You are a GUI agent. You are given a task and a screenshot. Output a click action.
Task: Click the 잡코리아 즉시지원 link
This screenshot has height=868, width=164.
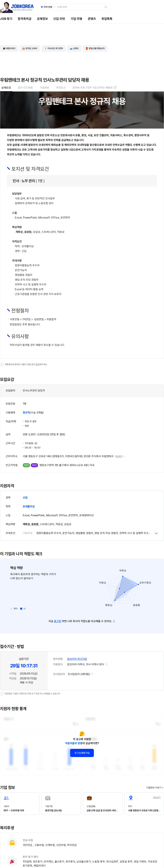77,659
